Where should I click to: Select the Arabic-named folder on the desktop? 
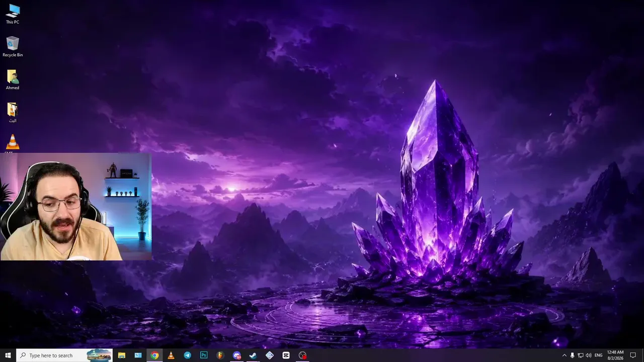pos(13,113)
